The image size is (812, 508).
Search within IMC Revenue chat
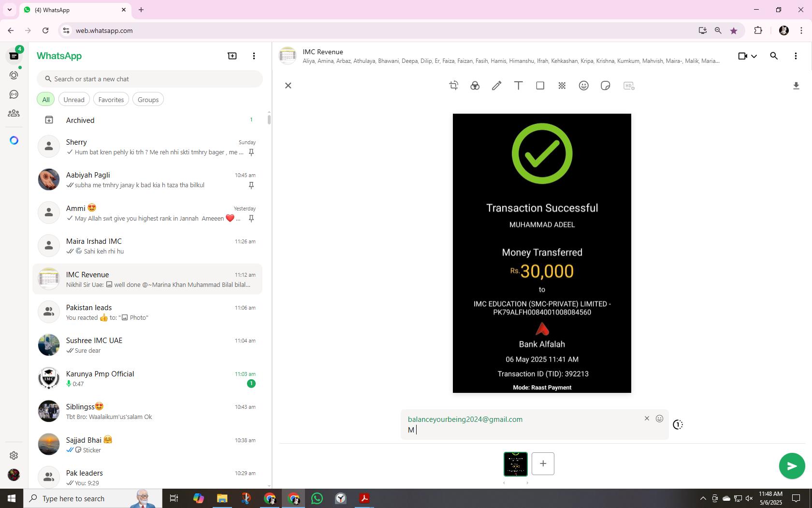(774, 56)
